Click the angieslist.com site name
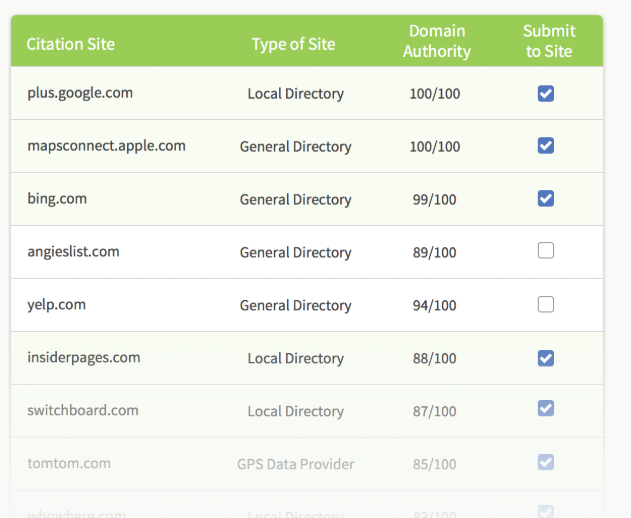 73,252
